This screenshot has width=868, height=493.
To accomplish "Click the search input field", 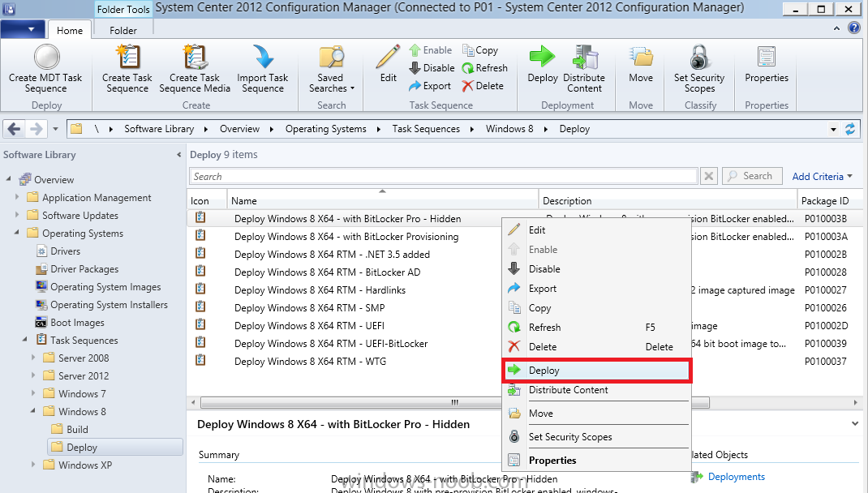I will [443, 177].
